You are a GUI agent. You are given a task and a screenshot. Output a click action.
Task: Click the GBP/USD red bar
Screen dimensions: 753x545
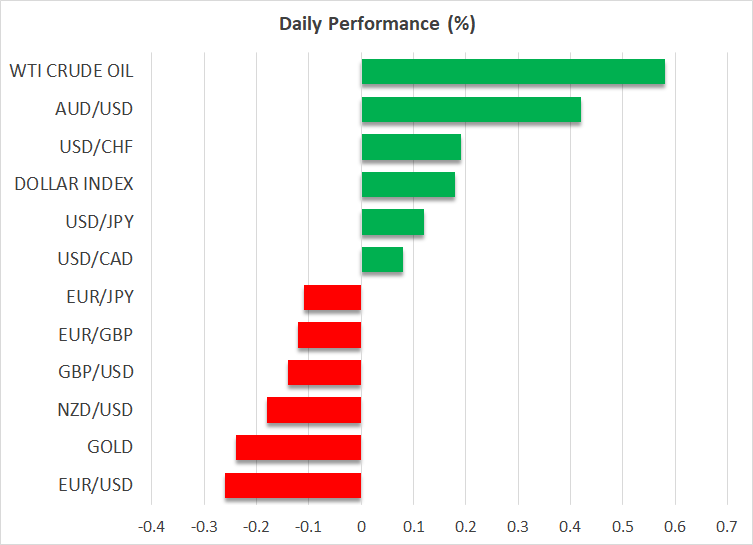click(x=324, y=372)
